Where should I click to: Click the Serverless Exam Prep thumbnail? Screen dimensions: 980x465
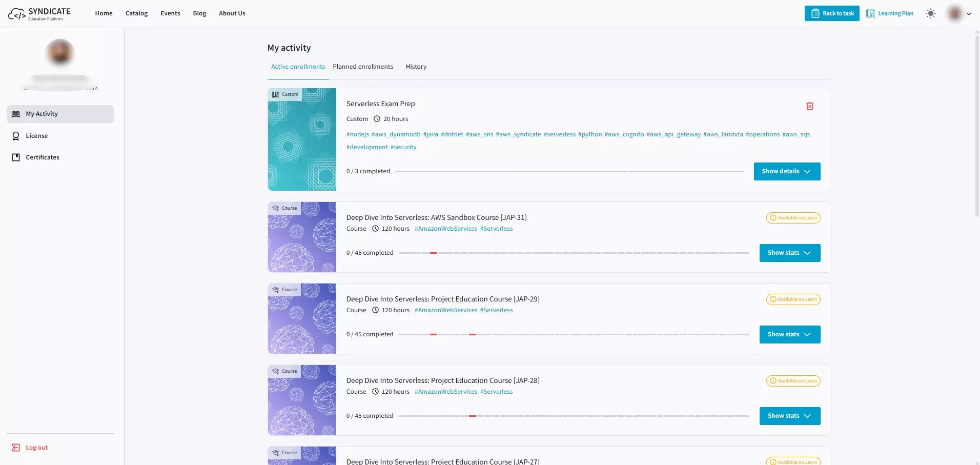(302, 139)
